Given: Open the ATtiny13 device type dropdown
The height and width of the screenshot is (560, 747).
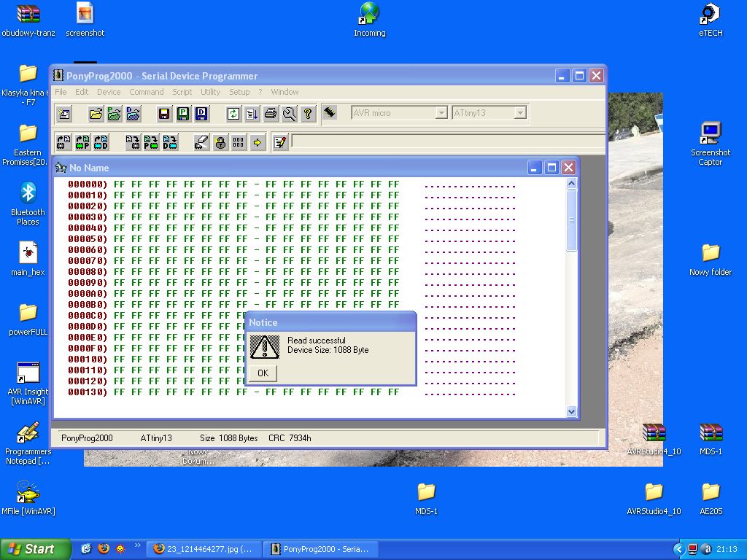Looking at the screenshot, I should coord(520,113).
